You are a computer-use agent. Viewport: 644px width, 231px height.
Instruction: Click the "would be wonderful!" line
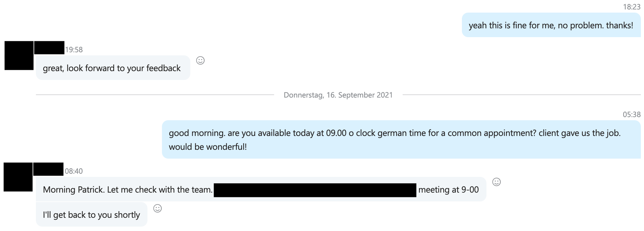click(x=208, y=147)
